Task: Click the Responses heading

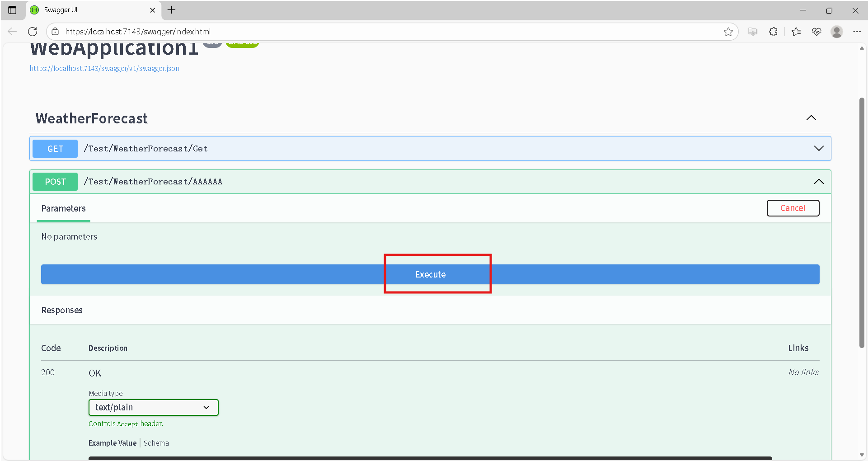Action: pos(62,310)
